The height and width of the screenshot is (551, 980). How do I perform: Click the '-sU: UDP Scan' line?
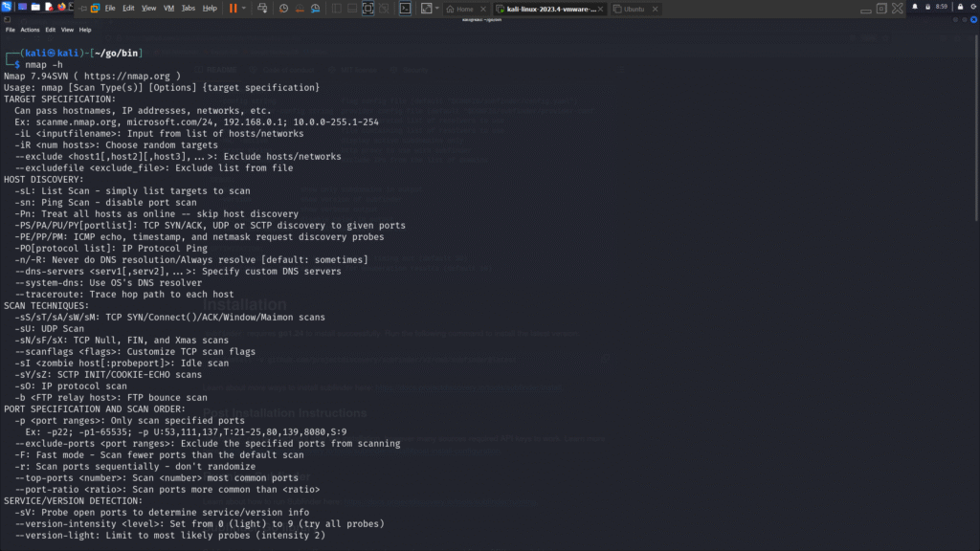(50, 329)
